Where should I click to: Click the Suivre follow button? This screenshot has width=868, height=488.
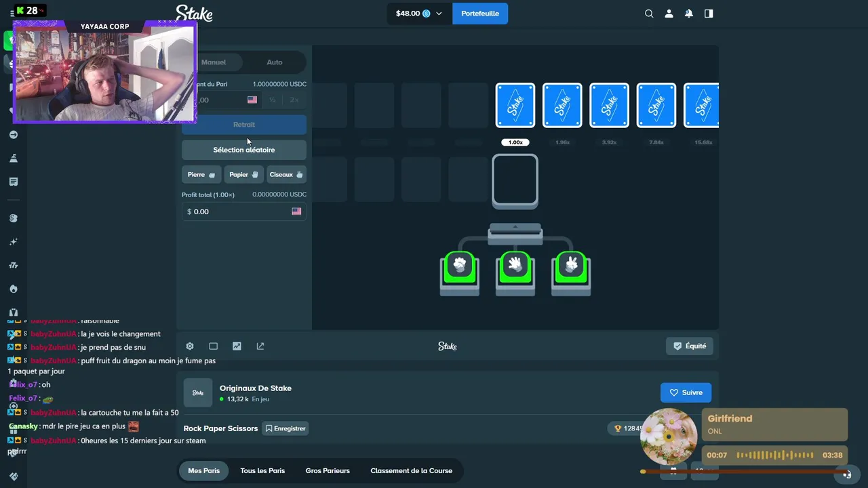click(686, 392)
